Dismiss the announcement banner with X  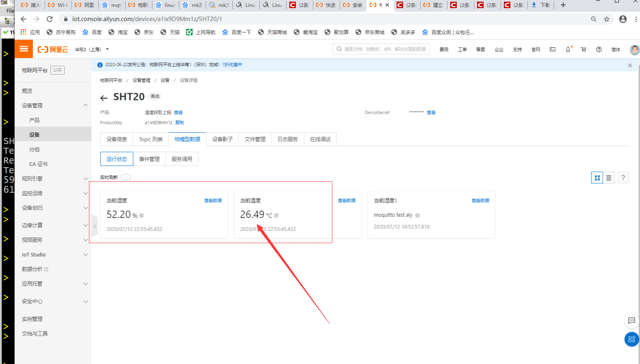[630, 65]
